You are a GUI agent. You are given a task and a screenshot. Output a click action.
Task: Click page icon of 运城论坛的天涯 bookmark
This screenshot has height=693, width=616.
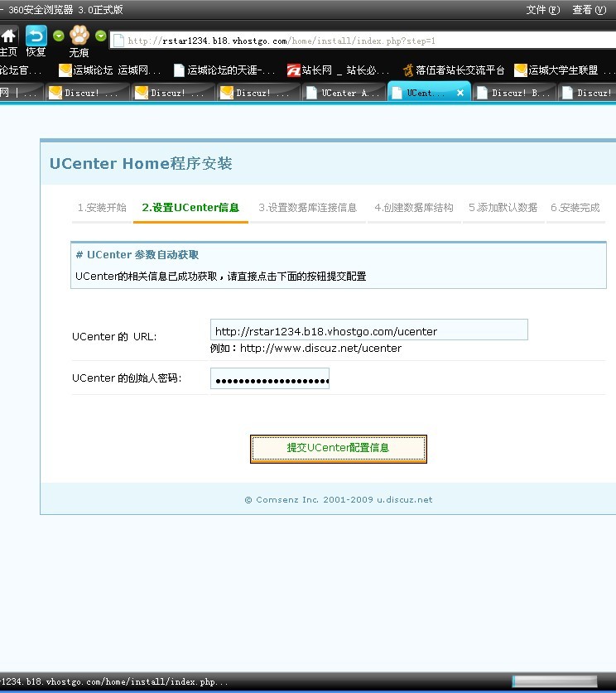click(179, 70)
